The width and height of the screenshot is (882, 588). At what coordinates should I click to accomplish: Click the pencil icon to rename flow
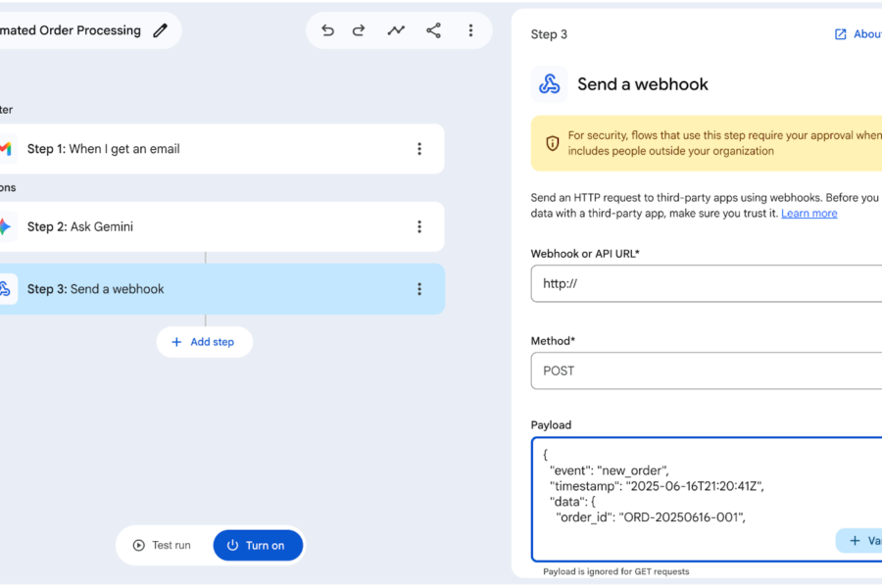click(x=161, y=30)
